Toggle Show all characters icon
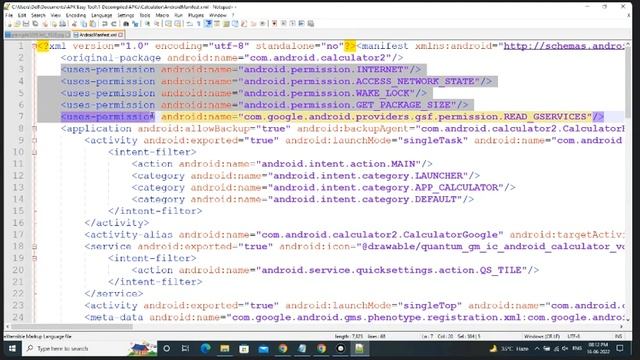Screen dimensions: 640x360 tap(199, 24)
